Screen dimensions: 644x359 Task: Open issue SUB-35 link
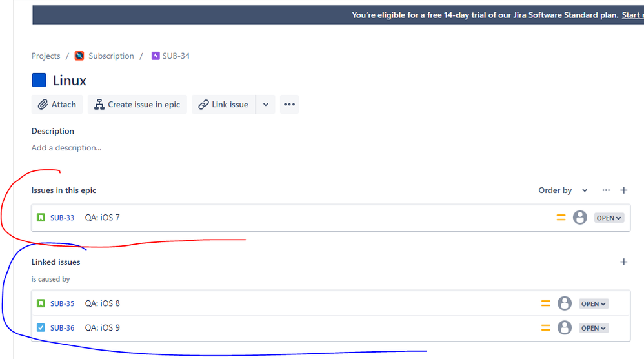point(62,303)
